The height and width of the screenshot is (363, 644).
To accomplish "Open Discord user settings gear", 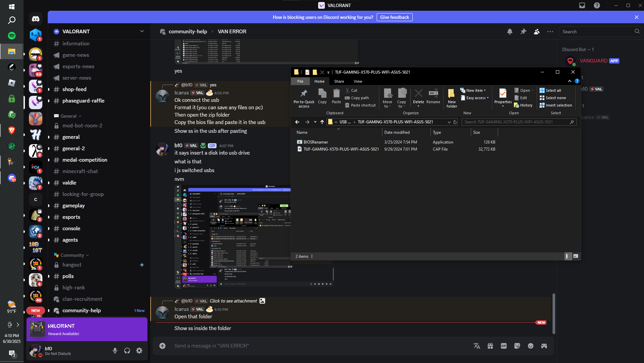I will [x=139, y=351].
